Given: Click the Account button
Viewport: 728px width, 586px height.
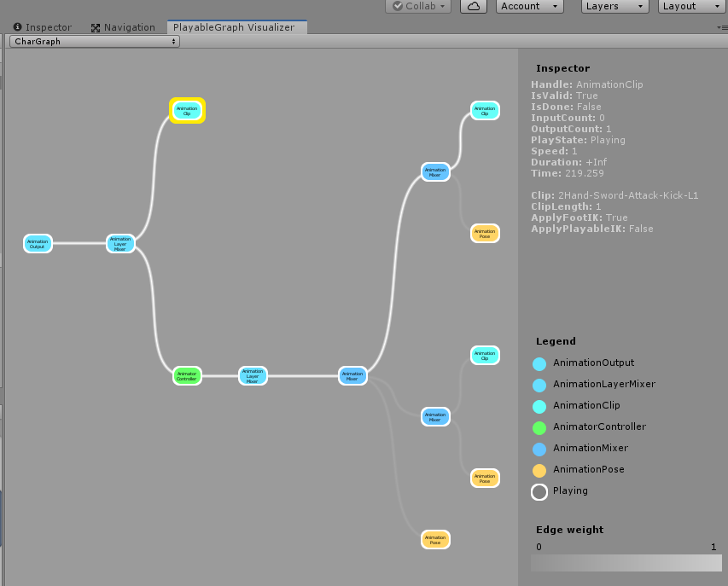Looking at the screenshot, I should coord(528,6).
